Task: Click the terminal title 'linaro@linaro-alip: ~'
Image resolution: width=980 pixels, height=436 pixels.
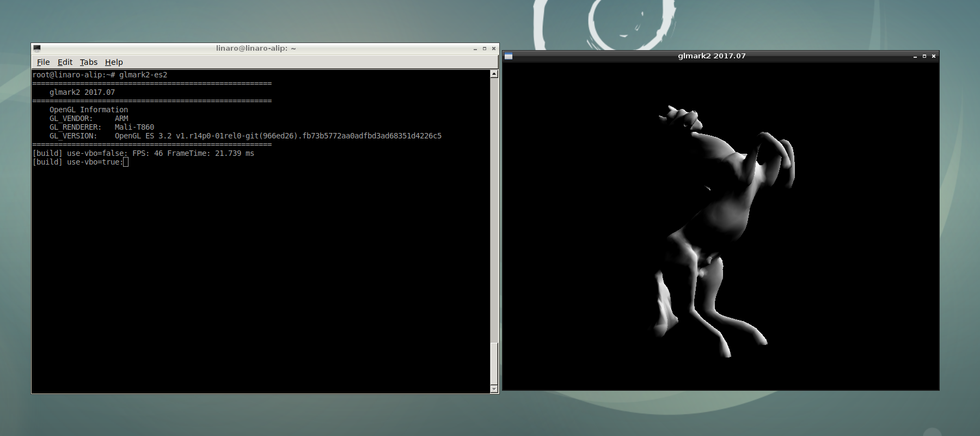Action: [256, 48]
